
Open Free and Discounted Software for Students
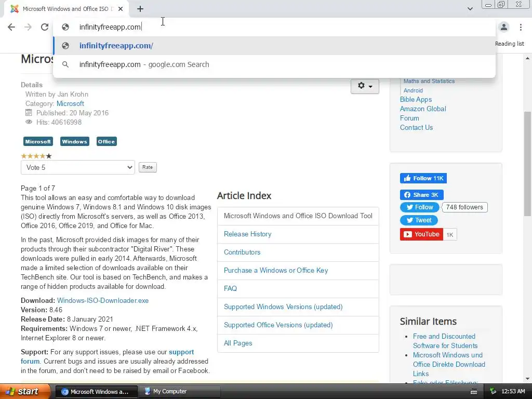click(445, 341)
